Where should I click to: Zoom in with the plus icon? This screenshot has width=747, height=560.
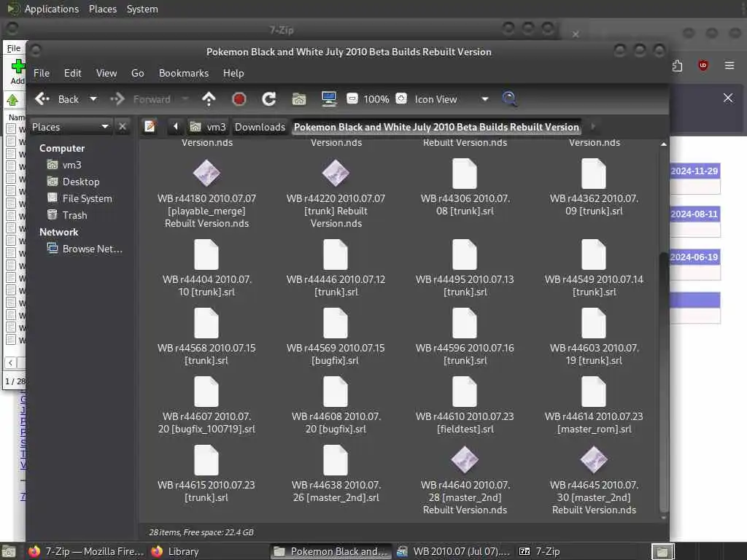[x=402, y=98]
